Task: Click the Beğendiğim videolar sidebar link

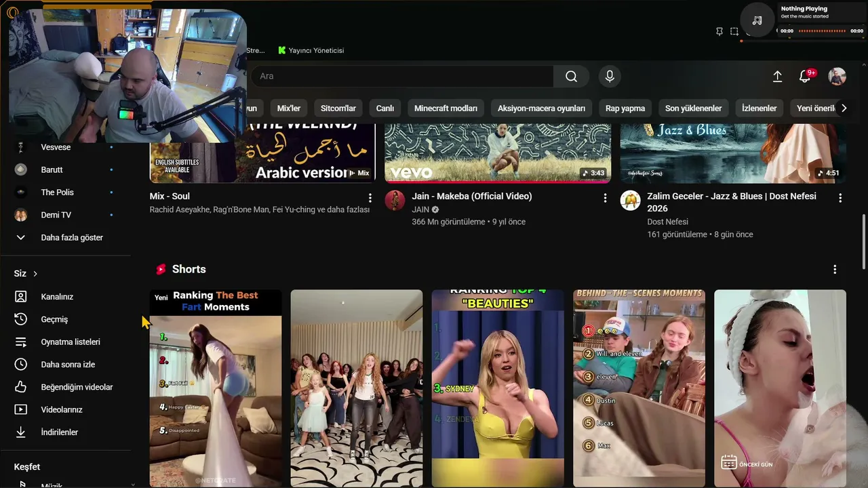Action: [77, 387]
